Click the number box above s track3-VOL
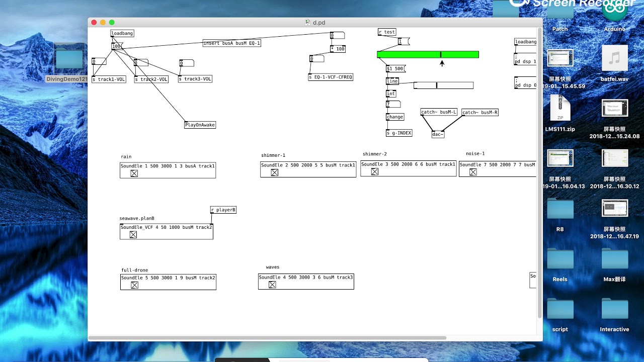This screenshot has height=362, width=644. pos(186,63)
